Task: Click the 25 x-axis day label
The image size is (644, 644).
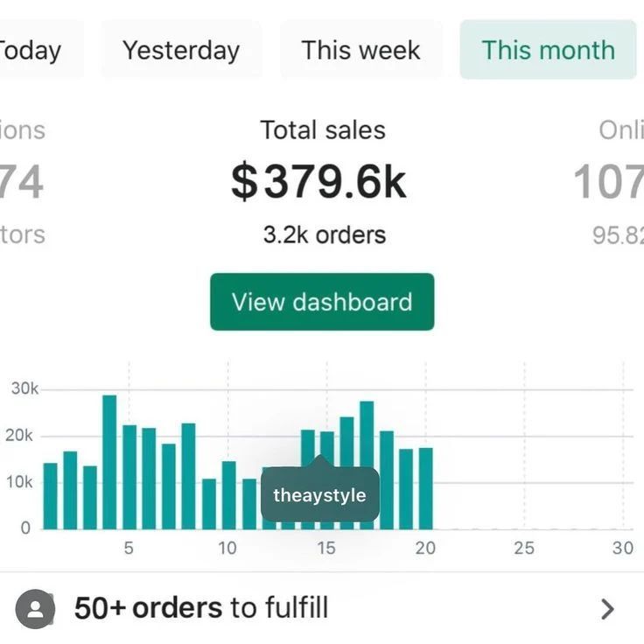Action: (524, 549)
